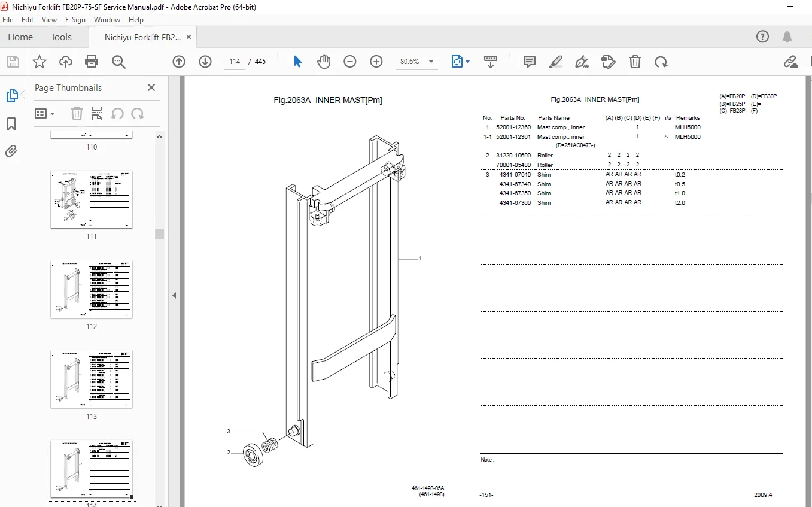Viewport: 812px width, 507px height.
Task: Add bookmark using the star icon
Action: coord(39,62)
